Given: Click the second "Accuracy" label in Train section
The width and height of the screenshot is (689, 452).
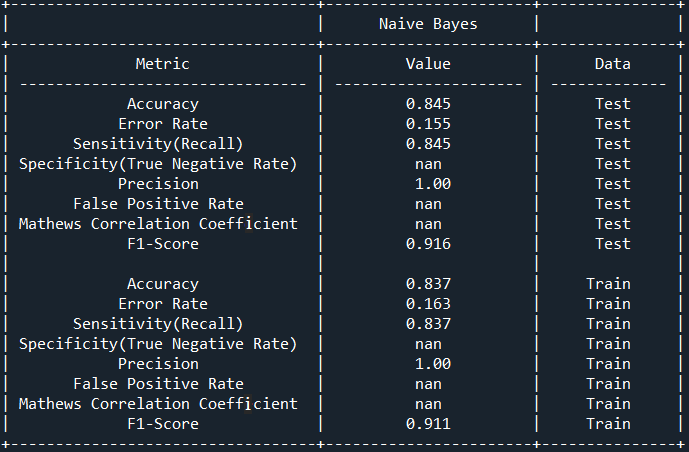Looking at the screenshot, I should 162,284.
